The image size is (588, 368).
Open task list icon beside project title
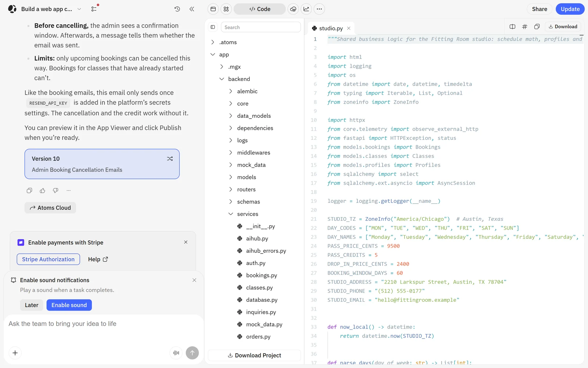coord(94,8)
